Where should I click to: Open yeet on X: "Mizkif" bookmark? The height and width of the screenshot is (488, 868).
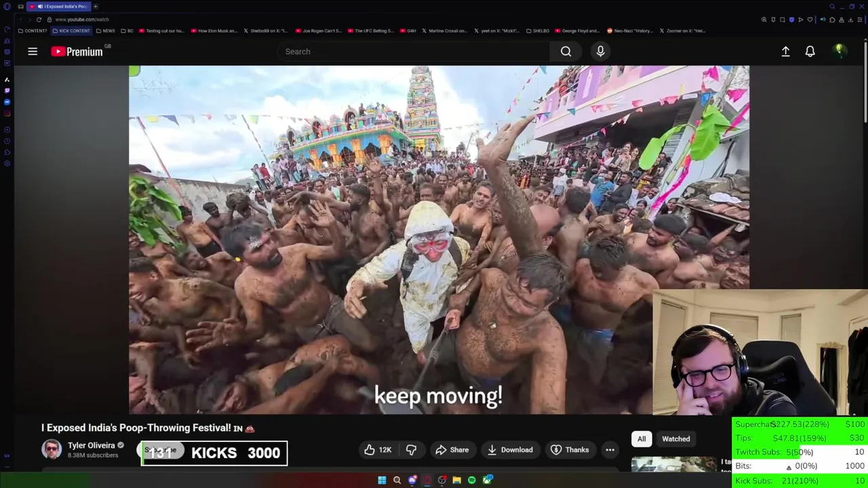coord(496,30)
